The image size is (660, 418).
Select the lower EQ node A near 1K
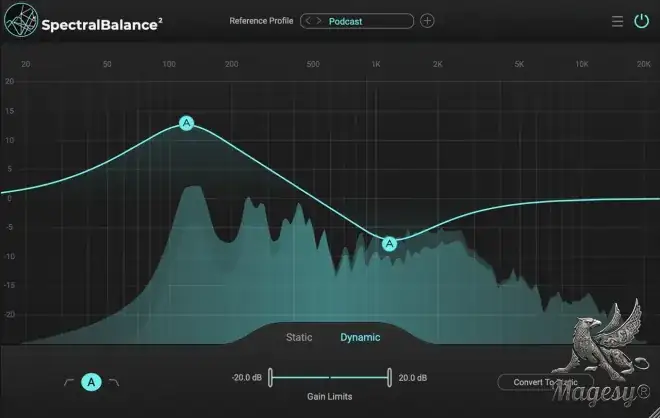(x=389, y=243)
